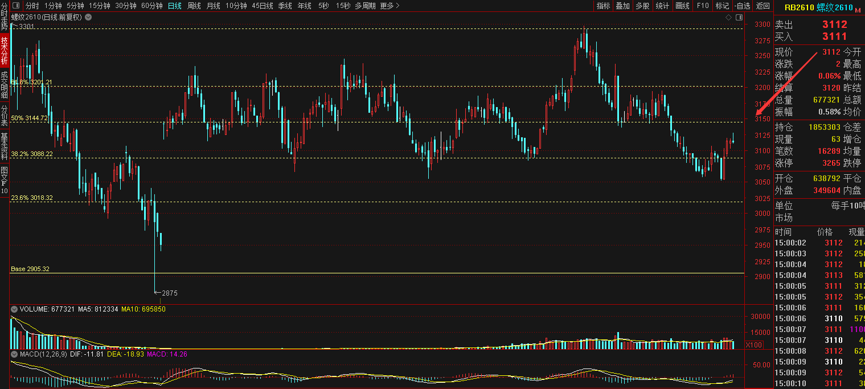Open the 技术分析 sidebar tab
865x389 pixels.
(4, 51)
